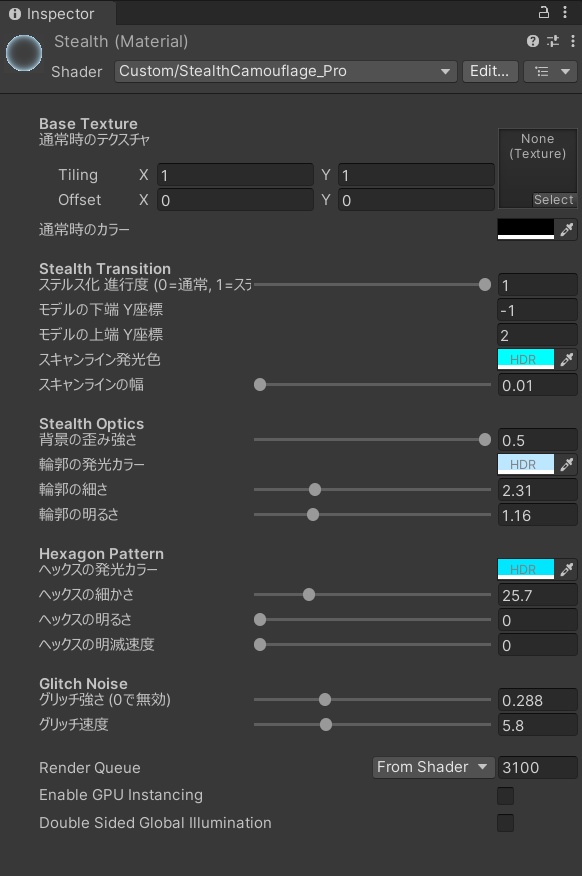Enable GPU Instancing
This screenshot has height=876, width=582.
(505, 795)
